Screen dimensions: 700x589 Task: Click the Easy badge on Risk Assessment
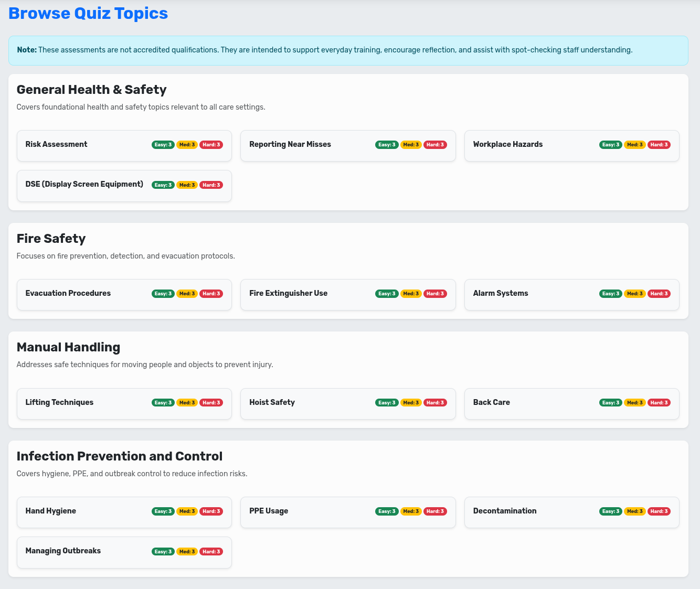tap(163, 145)
